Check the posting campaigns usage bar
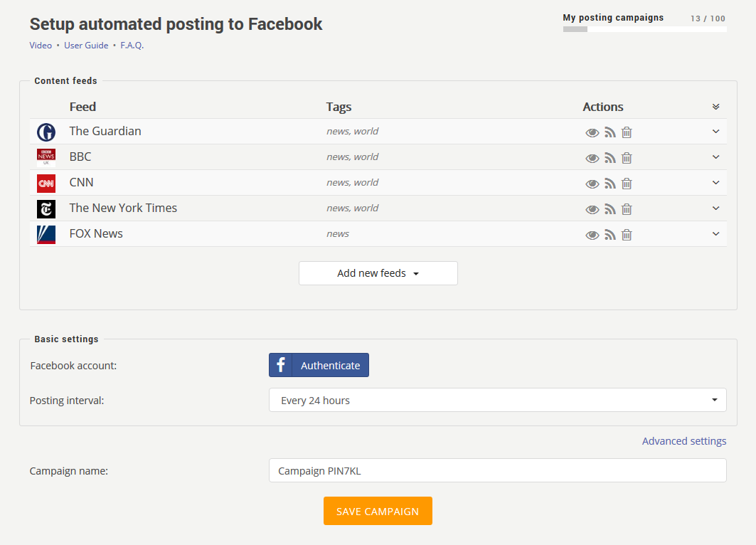This screenshot has width=756, height=545. (644, 29)
